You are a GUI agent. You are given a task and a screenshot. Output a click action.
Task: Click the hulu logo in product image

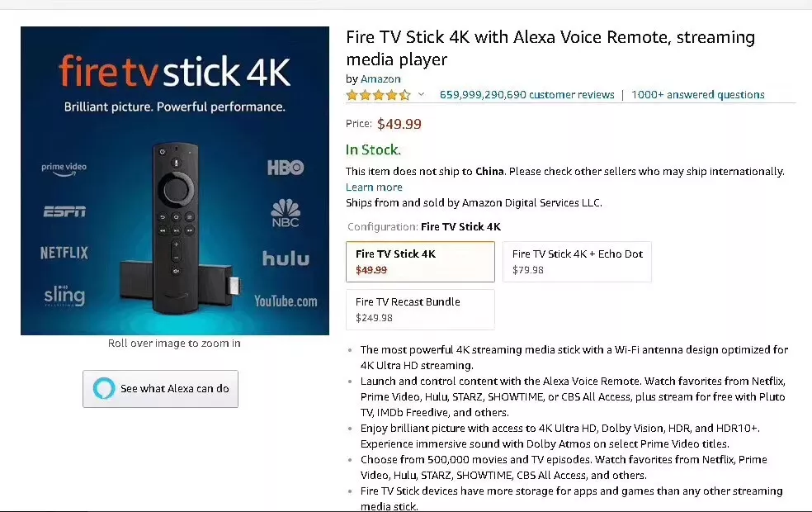[286, 258]
